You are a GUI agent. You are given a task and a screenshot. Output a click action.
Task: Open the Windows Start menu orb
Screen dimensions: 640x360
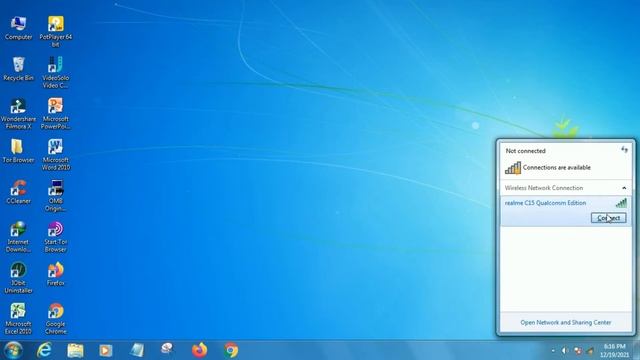tap(13, 350)
